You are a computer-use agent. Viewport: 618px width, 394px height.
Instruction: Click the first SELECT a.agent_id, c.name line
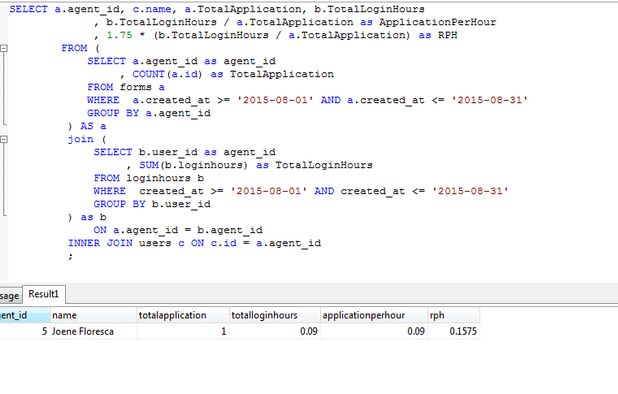pyautogui.click(x=217, y=9)
